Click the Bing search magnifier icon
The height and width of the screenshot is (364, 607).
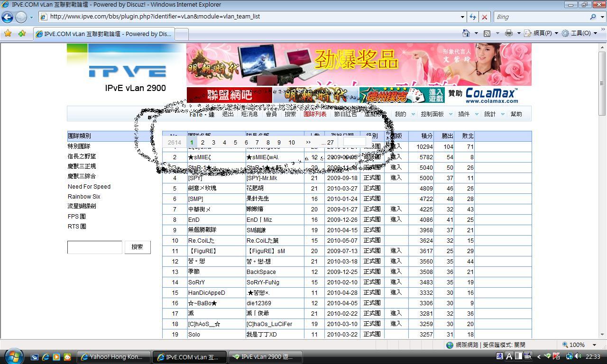coord(593,17)
